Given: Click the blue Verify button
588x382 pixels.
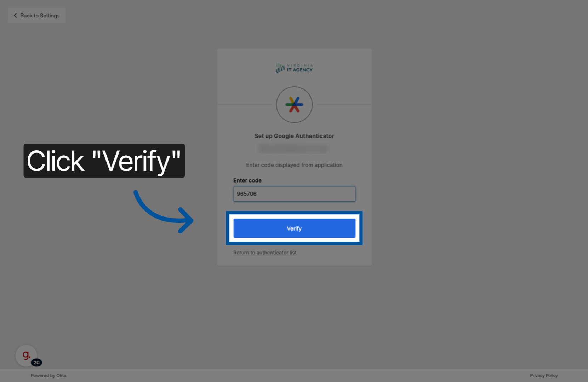Looking at the screenshot, I should coord(294,228).
